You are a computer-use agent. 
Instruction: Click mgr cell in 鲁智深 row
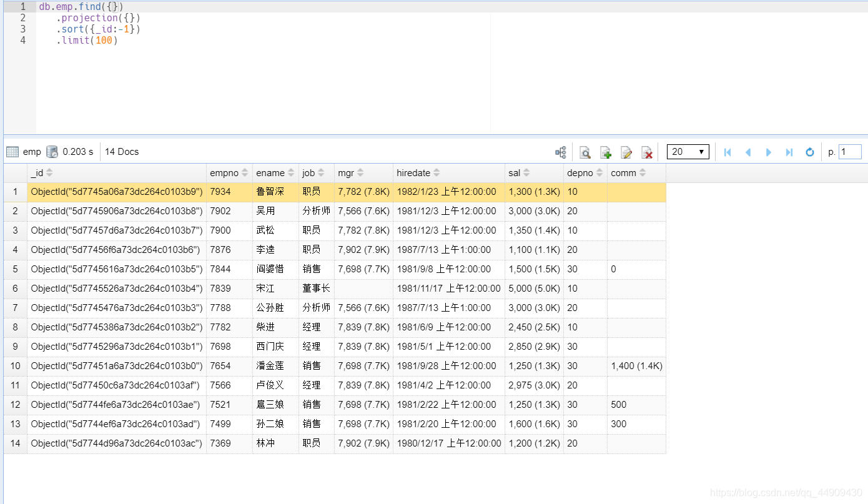tap(364, 192)
